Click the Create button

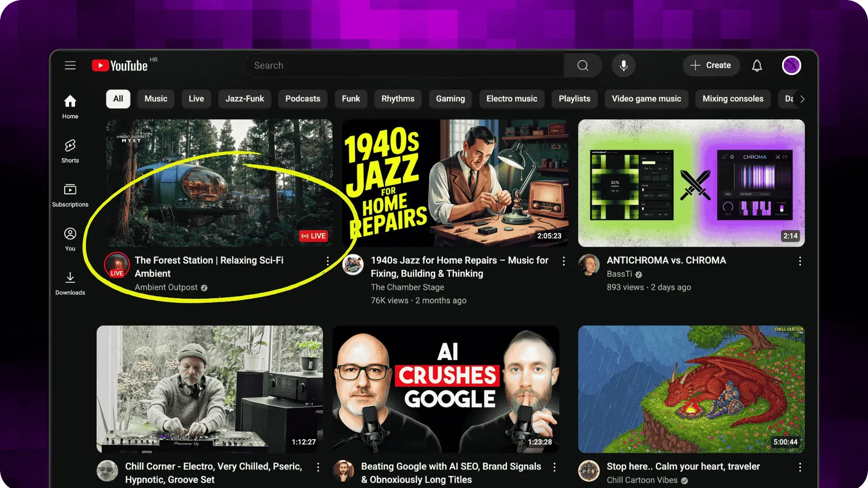tap(711, 66)
